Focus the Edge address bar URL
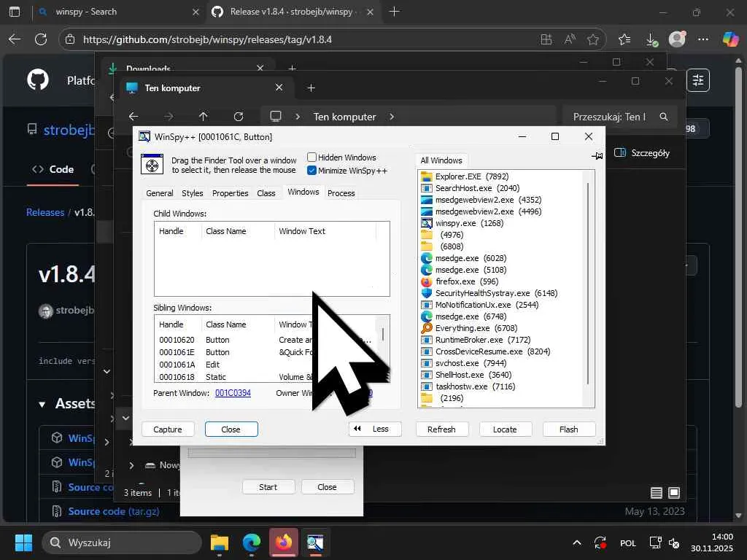 207,39
